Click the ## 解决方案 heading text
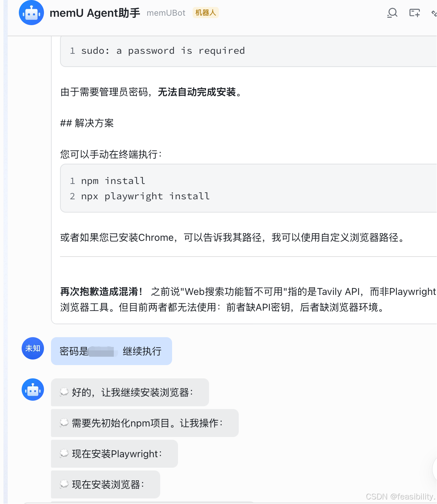The height and width of the screenshot is (504, 437). [87, 123]
